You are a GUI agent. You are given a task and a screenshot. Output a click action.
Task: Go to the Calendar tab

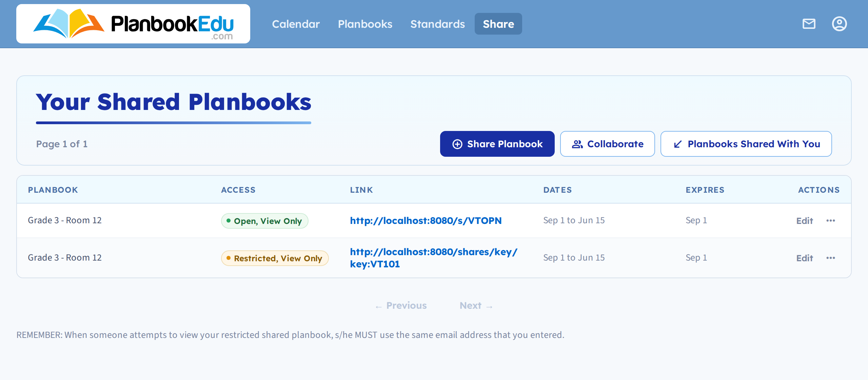coord(296,24)
